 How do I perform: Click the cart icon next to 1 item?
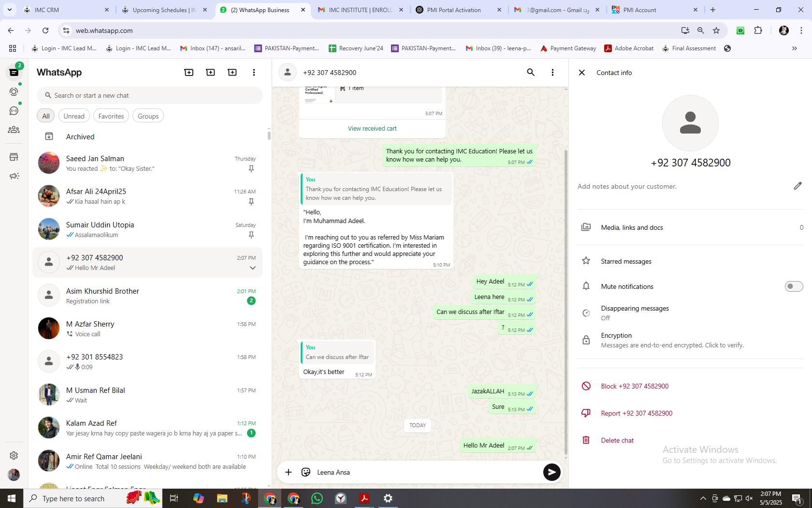343,88
